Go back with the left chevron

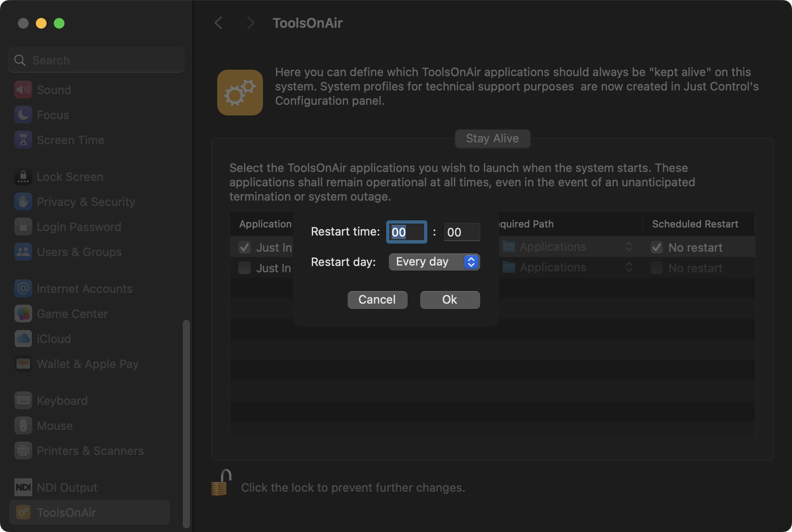click(219, 23)
